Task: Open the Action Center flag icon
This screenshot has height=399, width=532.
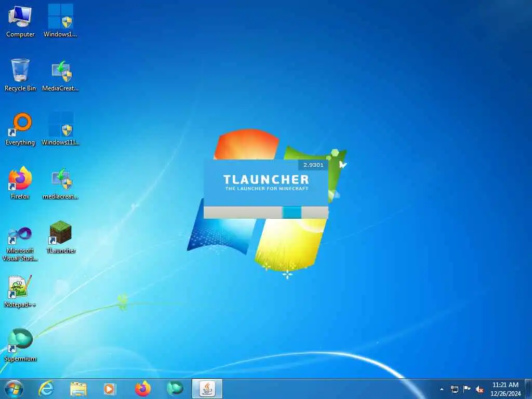Action: (x=467, y=389)
